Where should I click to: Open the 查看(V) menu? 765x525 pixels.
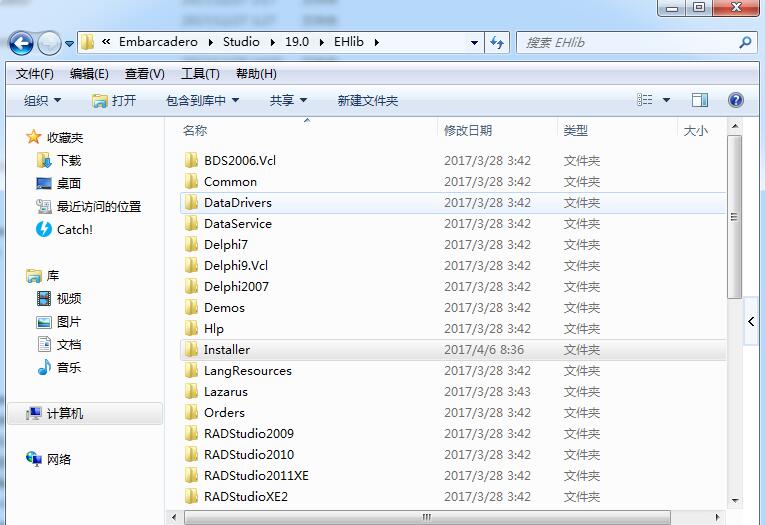[144, 74]
